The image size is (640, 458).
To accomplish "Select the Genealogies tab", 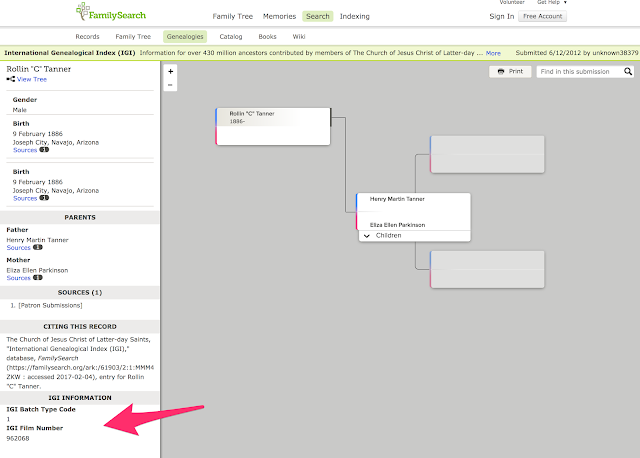I will pyautogui.click(x=185, y=37).
